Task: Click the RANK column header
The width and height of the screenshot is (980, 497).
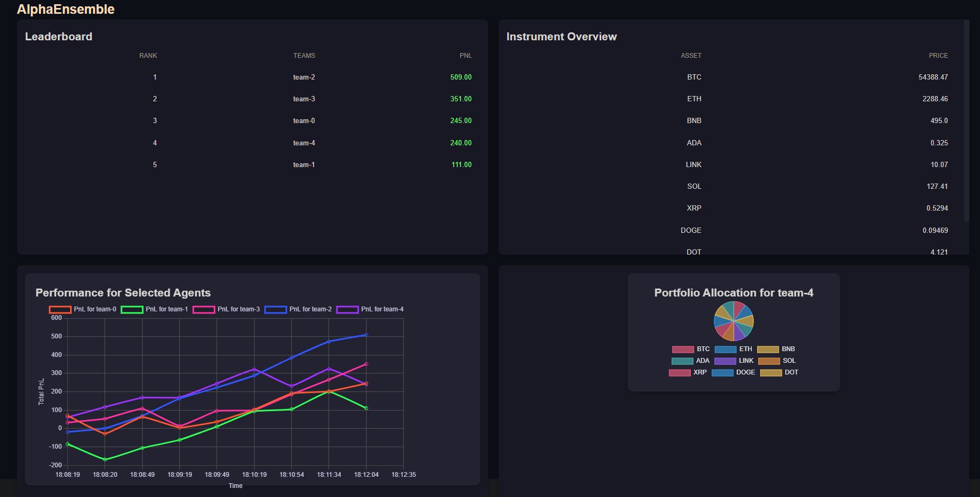Action: [148, 56]
